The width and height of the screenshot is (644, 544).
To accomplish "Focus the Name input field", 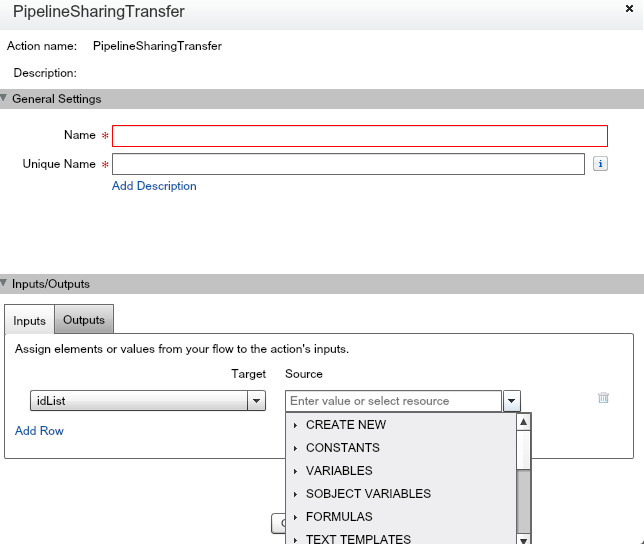I will [x=359, y=136].
